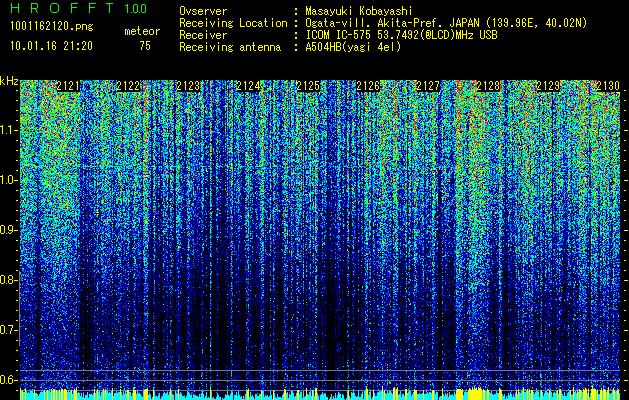The width and height of the screenshot is (629, 400).
Task: Click the 0.7 frequency axis label
Action: 9,330
